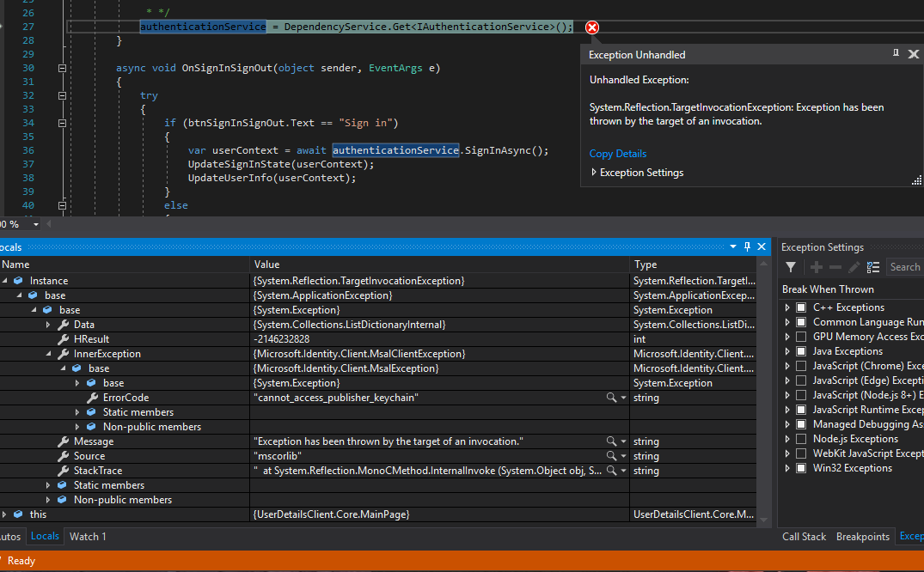Click the Locals scrollbar up arrow
Screen dimensions: 924x572
(x=764, y=264)
